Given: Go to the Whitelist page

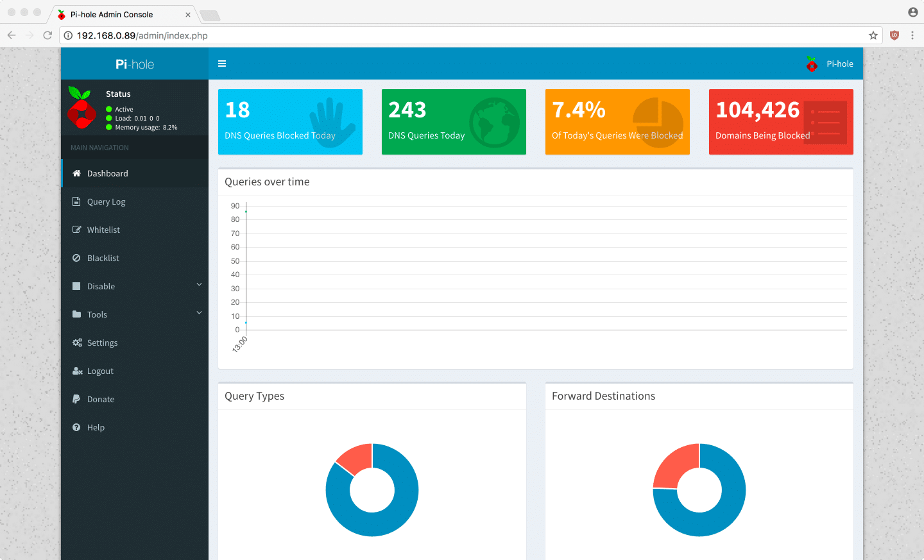Looking at the screenshot, I should (135, 230).
